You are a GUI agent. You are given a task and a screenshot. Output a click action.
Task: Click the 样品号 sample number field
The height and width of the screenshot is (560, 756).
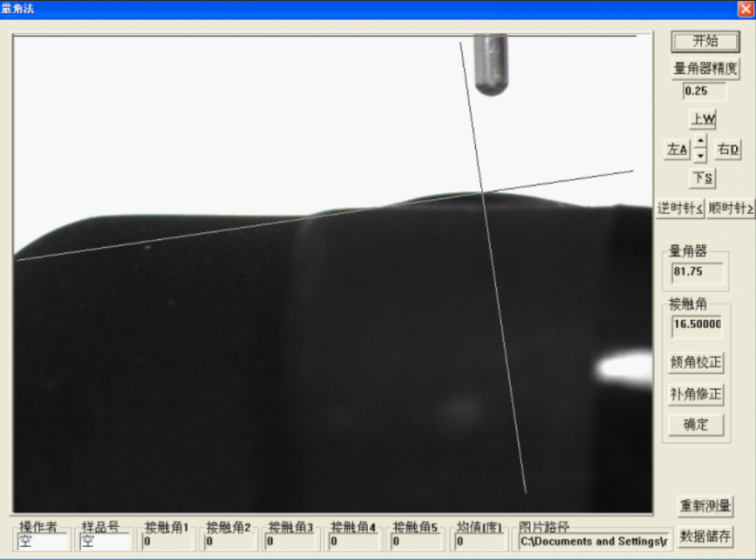click(x=106, y=542)
